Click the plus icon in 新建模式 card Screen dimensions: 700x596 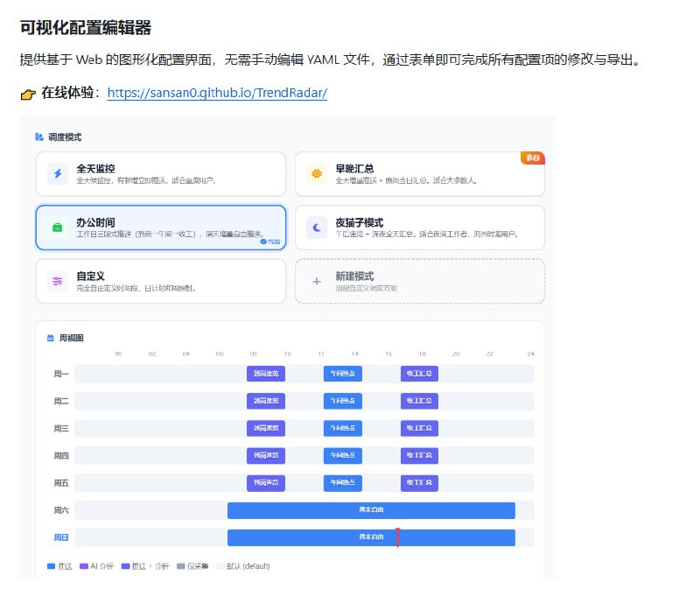pos(316,281)
